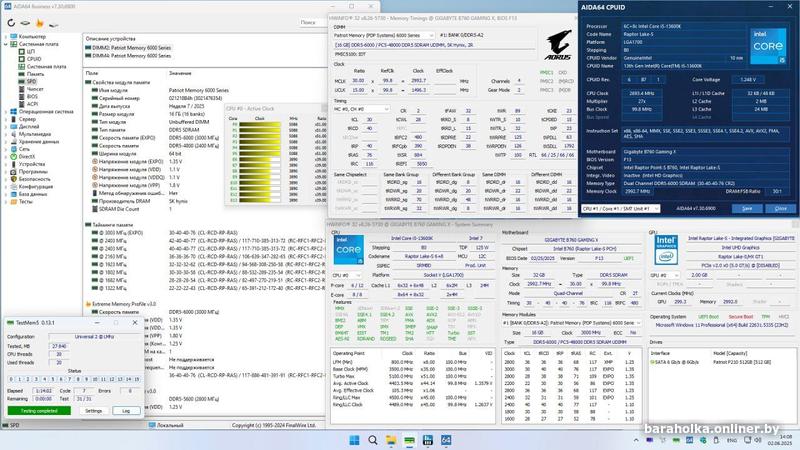Click the Программы icon in tree
800x450 pixels.
click(14, 171)
